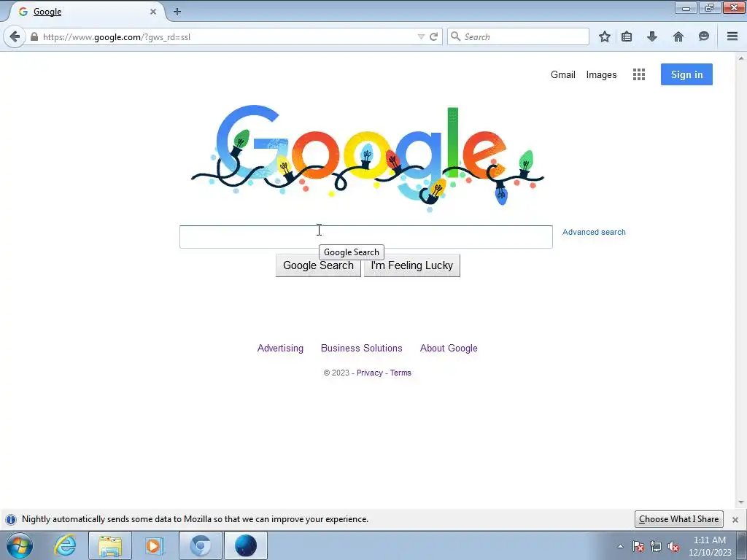
Task: Open the Google apps grid icon
Action: pos(639,74)
